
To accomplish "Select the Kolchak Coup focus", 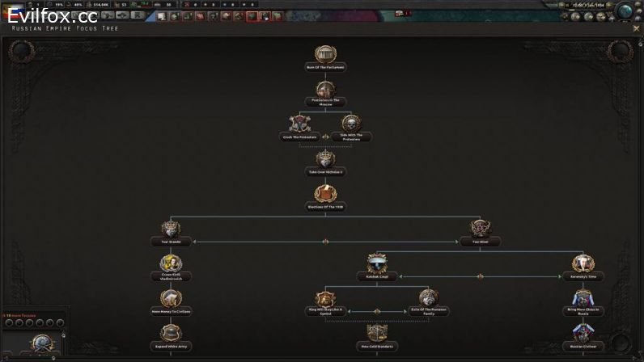I will tap(377, 264).
